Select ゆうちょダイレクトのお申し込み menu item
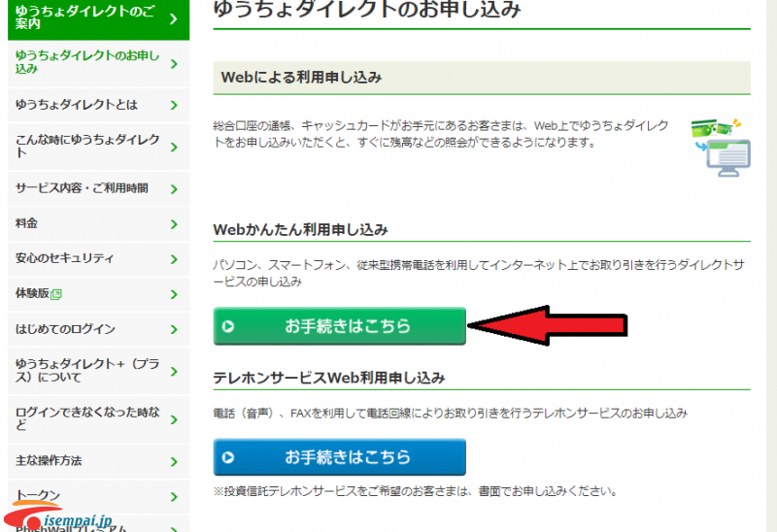Image resolution: width=777 pixels, height=532 pixels. click(99, 63)
